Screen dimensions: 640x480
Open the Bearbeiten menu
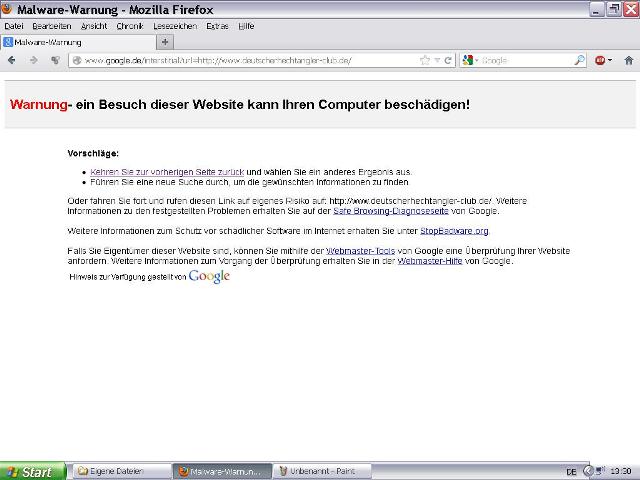52,26
